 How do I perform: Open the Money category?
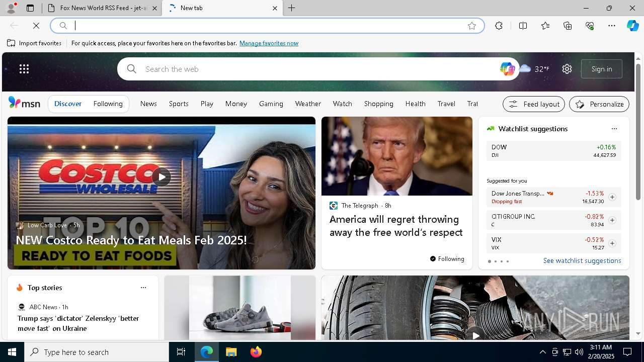[236, 104]
